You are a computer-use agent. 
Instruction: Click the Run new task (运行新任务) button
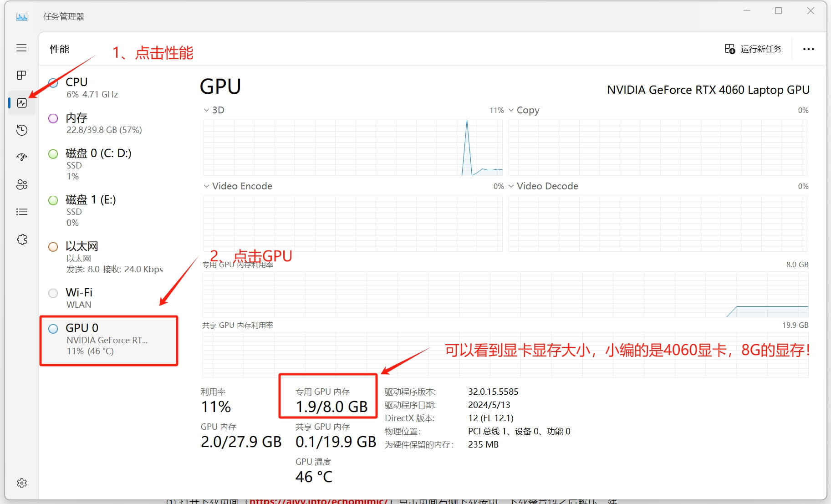pyautogui.click(x=753, y=49)
